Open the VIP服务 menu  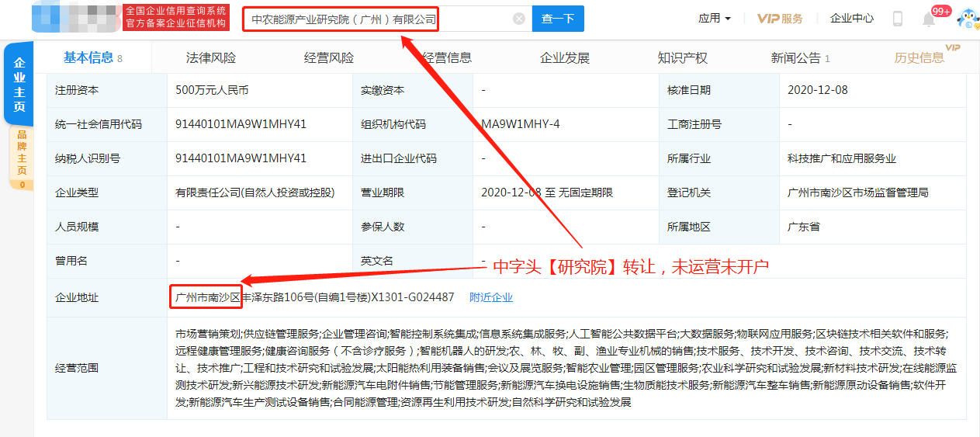click(x=780, y=19)
